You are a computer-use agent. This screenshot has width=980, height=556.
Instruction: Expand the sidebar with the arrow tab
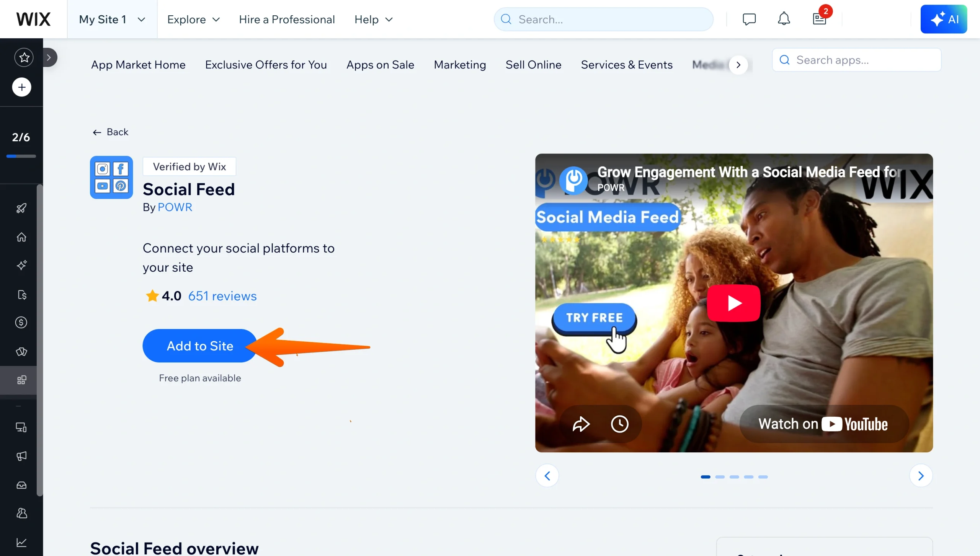pyautogui.click(x=49, y=57)
